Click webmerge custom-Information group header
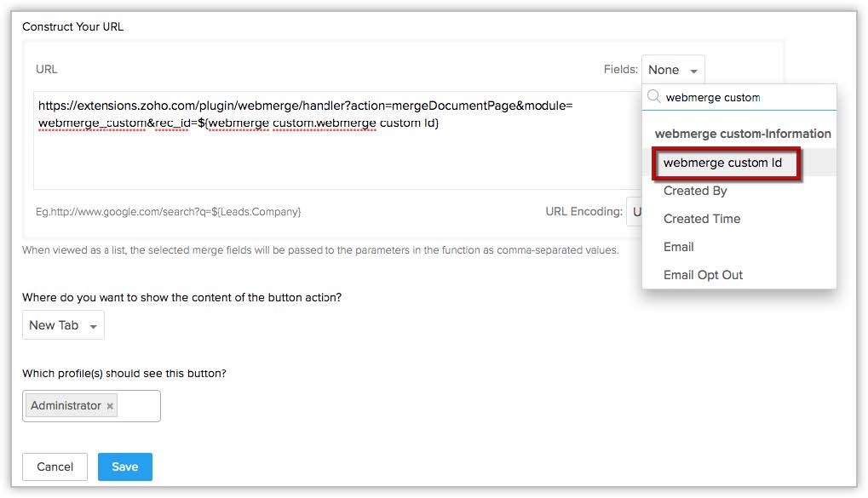The width and height of the screenshot is (868, 498). 742,134
